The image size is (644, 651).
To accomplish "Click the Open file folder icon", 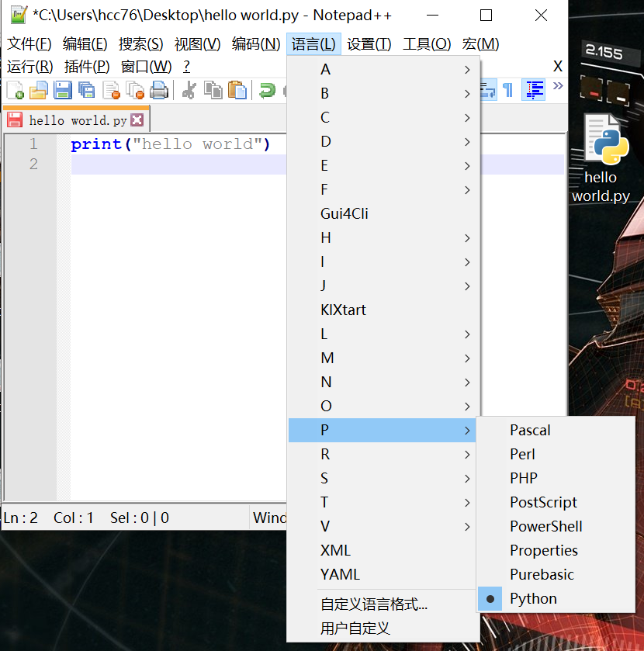I will (39, 90).
